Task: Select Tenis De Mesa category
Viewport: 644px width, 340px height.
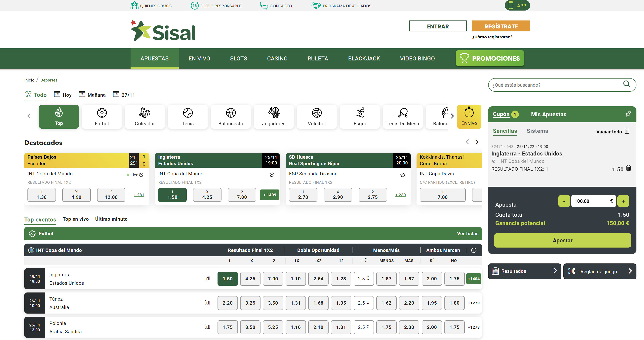Action: click(x=403, y=117)
